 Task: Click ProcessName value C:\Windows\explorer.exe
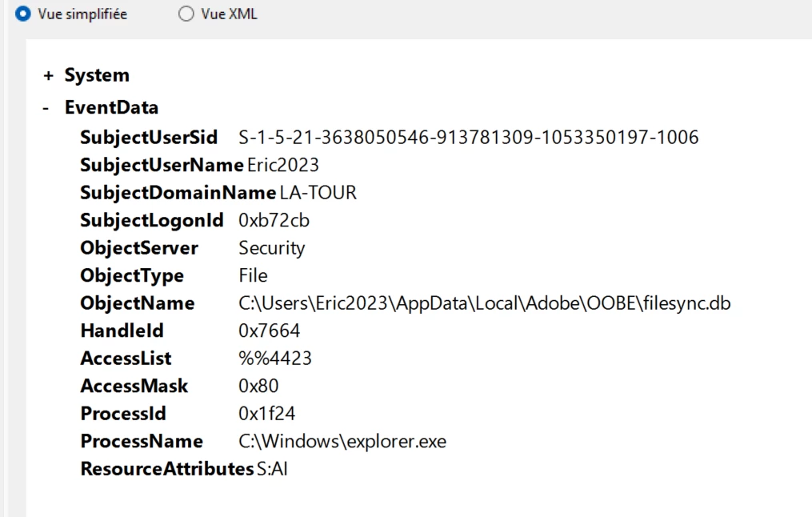[x=342, y=441]
